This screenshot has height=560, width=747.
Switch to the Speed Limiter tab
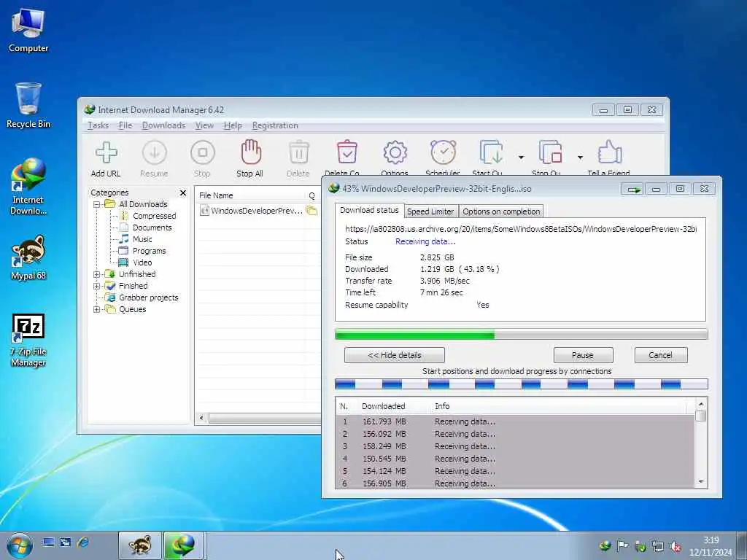(x=430, y=211)
